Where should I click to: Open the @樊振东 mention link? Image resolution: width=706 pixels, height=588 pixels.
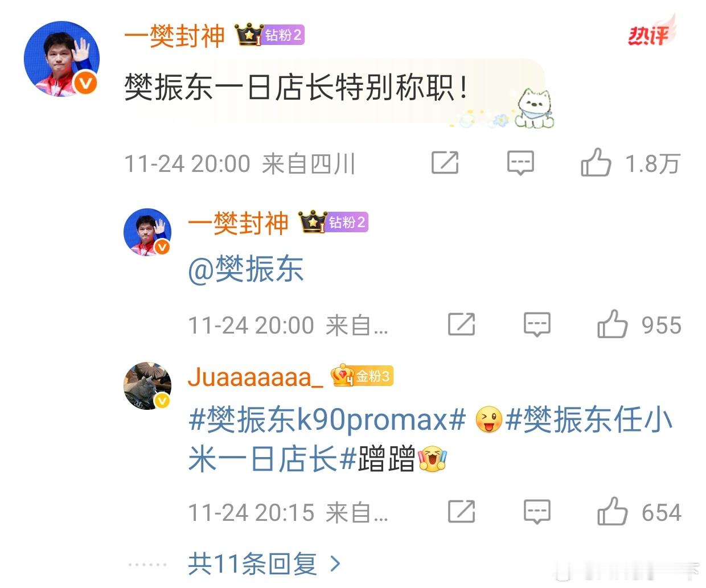[x=245, y=269]
